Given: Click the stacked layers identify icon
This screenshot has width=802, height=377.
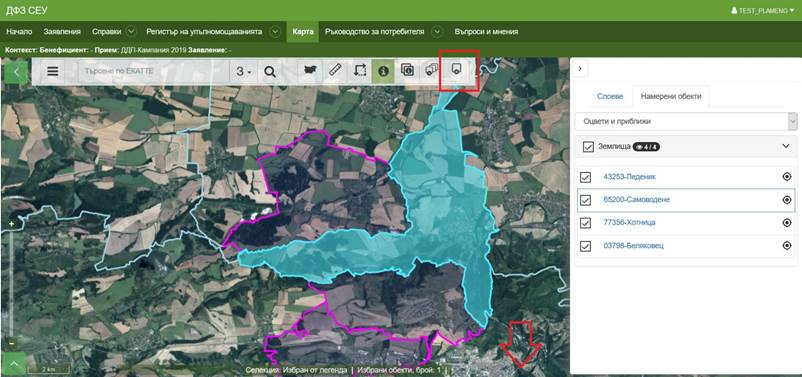Looking at the screenshot, I should pos(432,71).
